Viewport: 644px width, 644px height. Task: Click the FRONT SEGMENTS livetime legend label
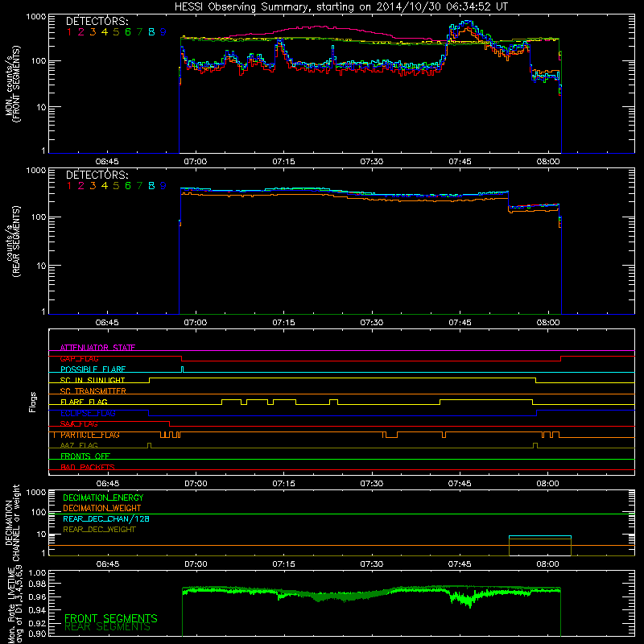(x=111, y=618)
